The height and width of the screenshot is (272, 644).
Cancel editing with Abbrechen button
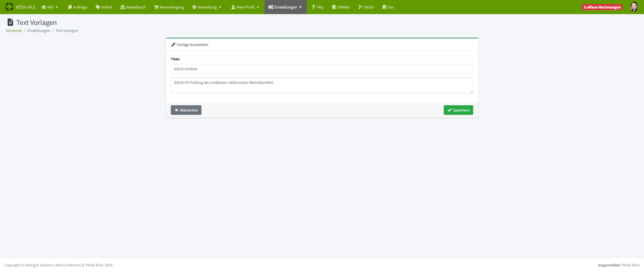coord(186,110)
